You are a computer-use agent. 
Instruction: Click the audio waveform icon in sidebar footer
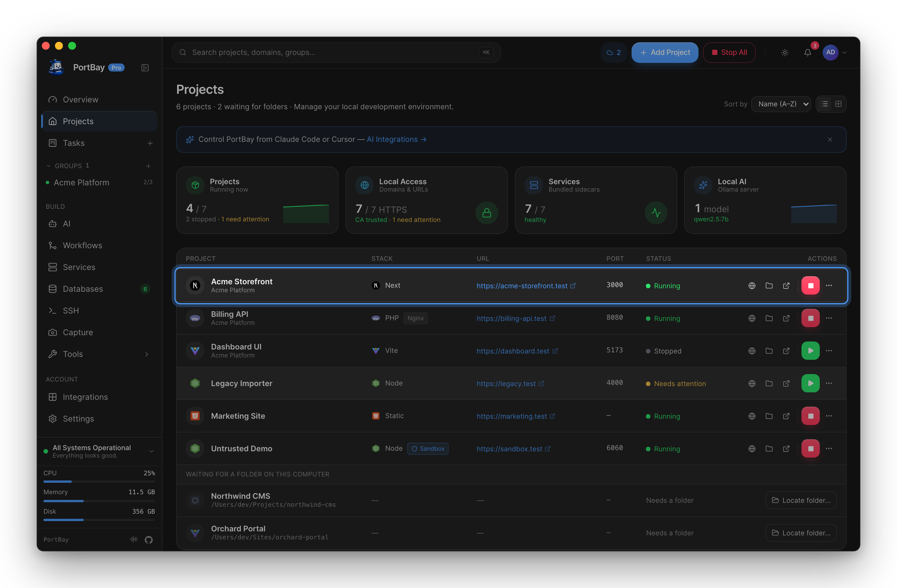click(x=134, y=539)
